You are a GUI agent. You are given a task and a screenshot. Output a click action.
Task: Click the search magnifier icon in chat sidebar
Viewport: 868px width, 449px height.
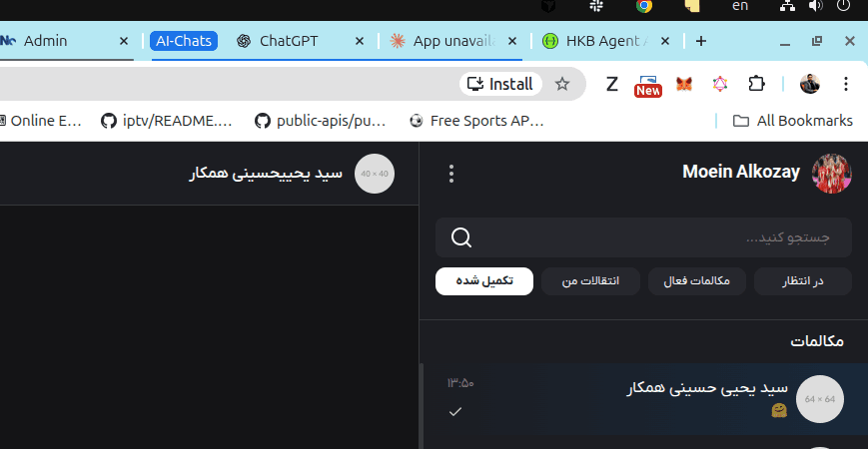[461, 237]
